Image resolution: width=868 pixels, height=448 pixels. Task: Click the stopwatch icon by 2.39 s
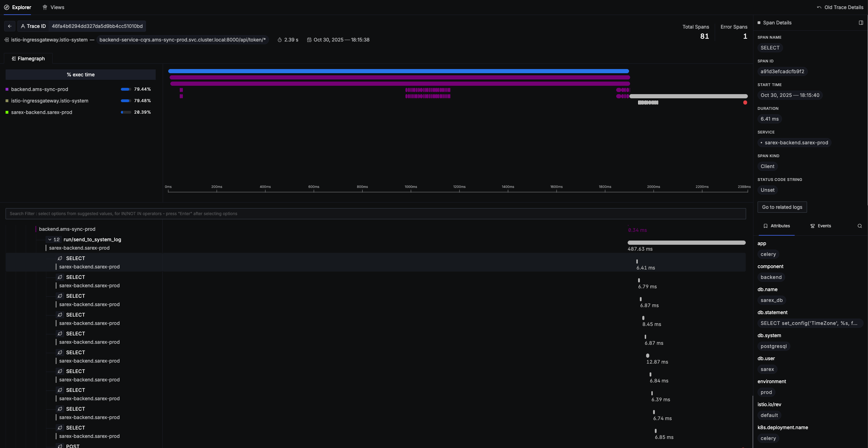pos(280,40)
